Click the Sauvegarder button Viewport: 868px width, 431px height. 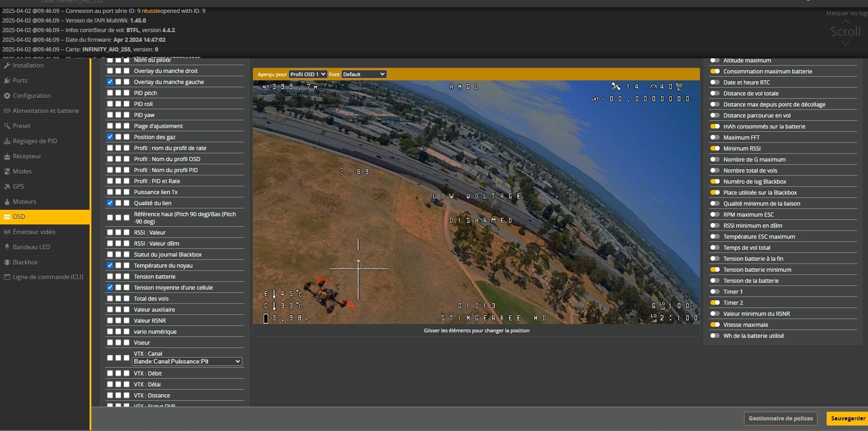coord(847,418)
